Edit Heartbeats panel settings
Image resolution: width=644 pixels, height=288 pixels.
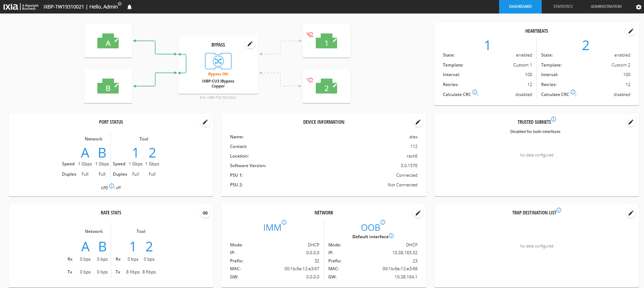(631, 31)
